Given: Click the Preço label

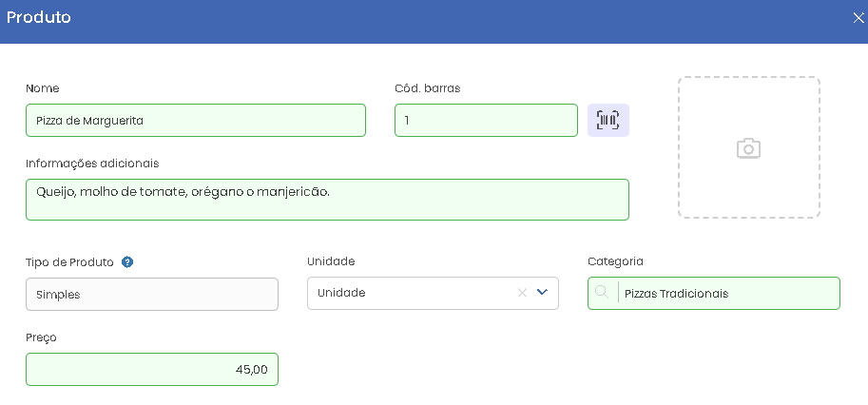Looking at the screenshot, I should 41,337.
